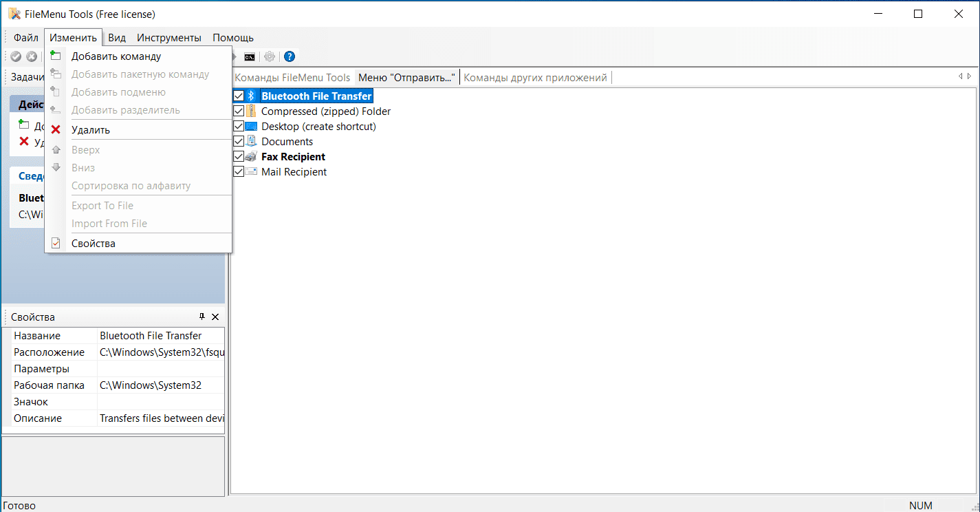Click the Рабочая папка value field
Viewport: 980px width, 512px height.
161,385
